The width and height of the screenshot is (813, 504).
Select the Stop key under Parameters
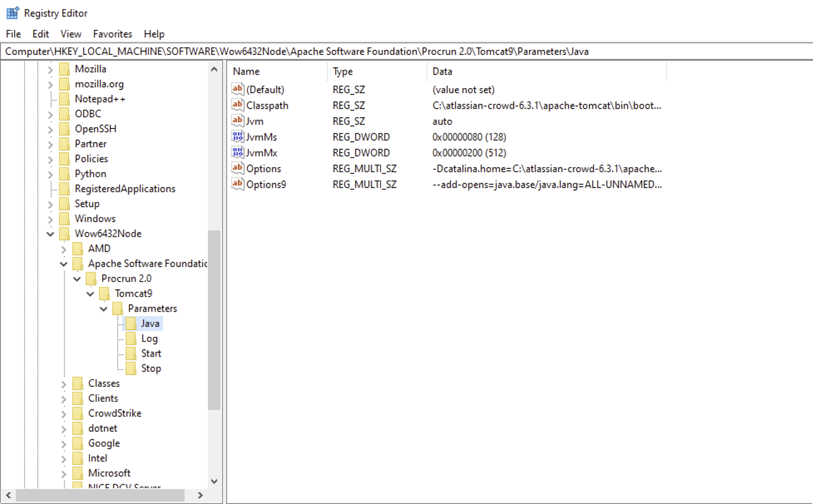(151, 368)
